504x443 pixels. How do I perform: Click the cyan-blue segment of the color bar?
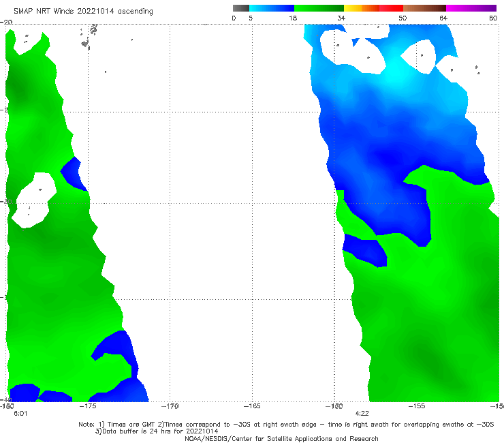pyautogui.click(x=272, y=8)
